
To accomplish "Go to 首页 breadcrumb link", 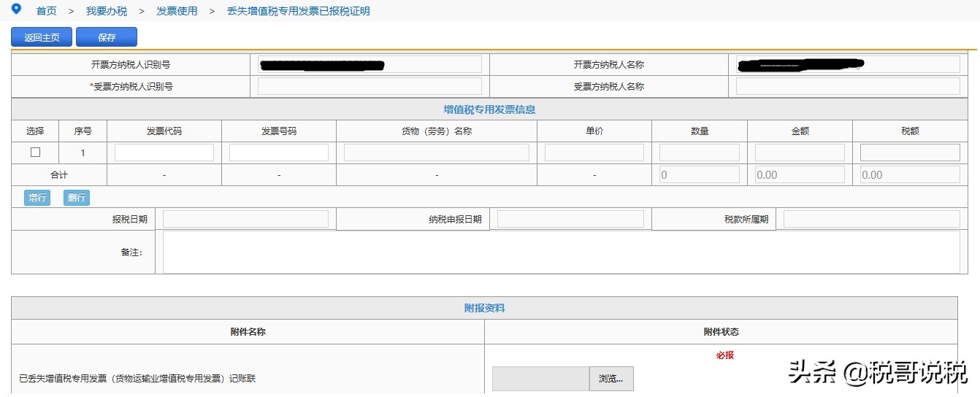I will click(47, 11).
